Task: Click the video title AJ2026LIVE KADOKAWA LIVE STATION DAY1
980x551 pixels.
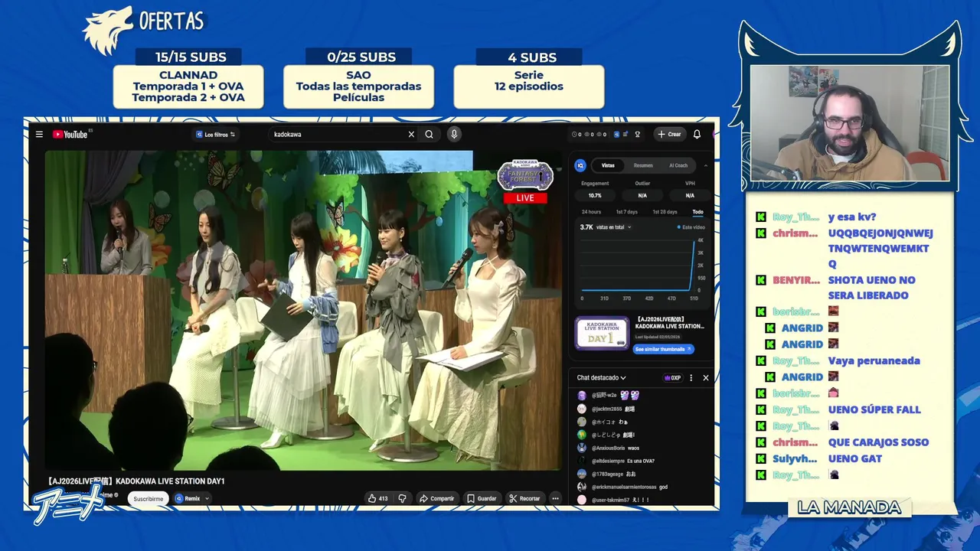Action: click(136, 481)
